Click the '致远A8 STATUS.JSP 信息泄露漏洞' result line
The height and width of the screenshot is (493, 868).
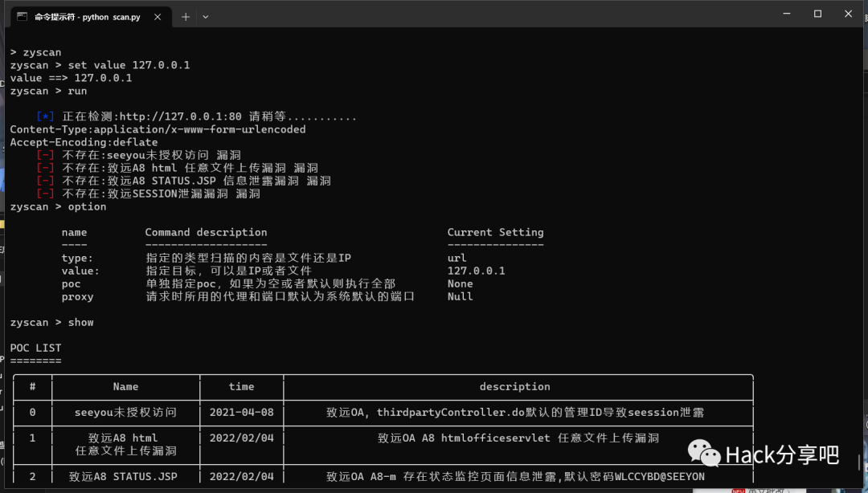(184, 181)
